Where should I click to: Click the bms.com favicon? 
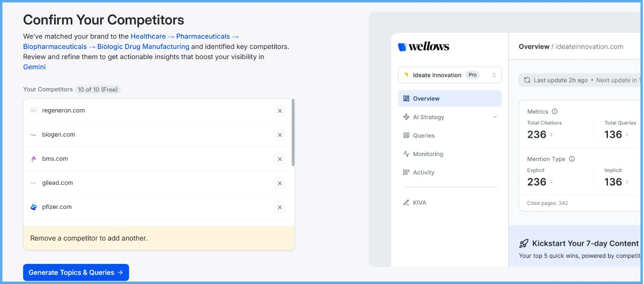(x=34, y=159)
